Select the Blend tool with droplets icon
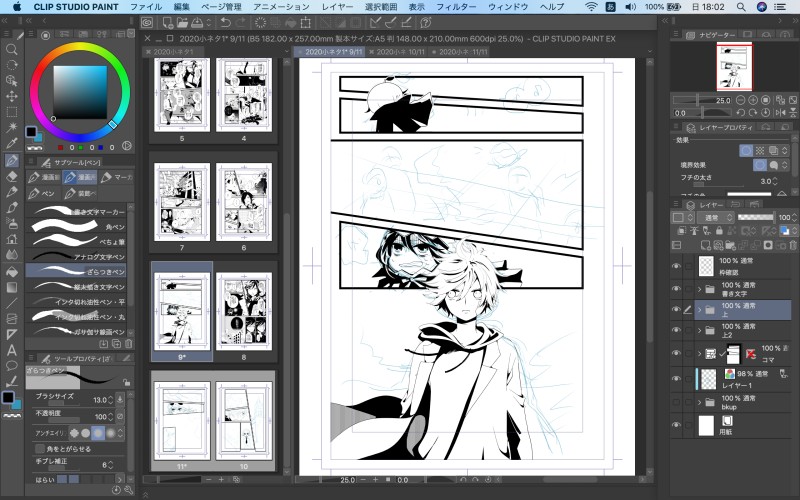This screenshot has width=800, height=500. click(11, 255)
